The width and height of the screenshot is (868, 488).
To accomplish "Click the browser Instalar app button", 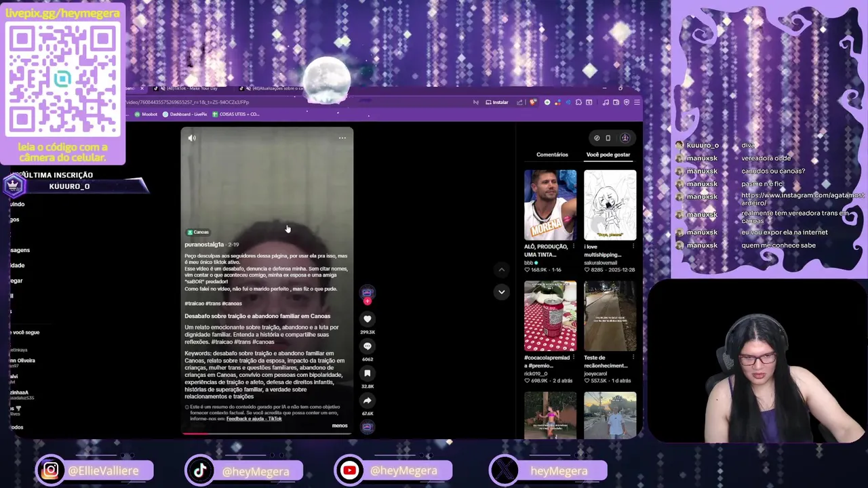I will 496,102.
